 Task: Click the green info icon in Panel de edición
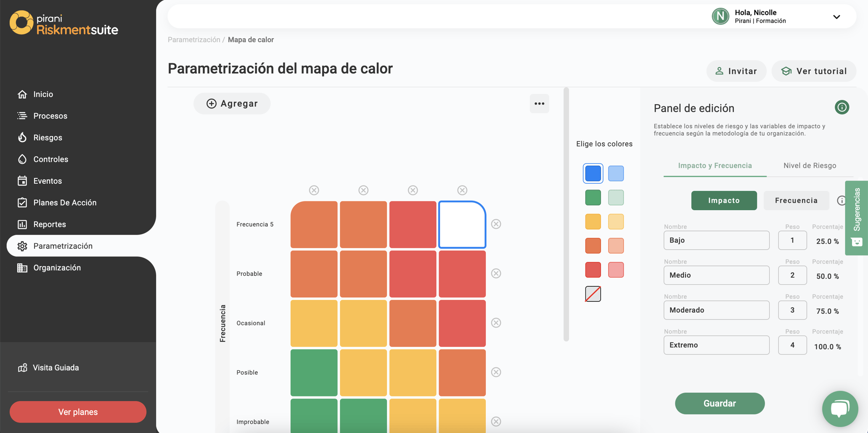842,107
